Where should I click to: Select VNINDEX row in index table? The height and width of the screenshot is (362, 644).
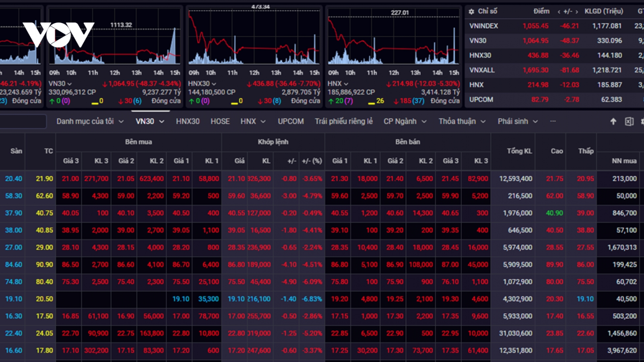(554, 26)
